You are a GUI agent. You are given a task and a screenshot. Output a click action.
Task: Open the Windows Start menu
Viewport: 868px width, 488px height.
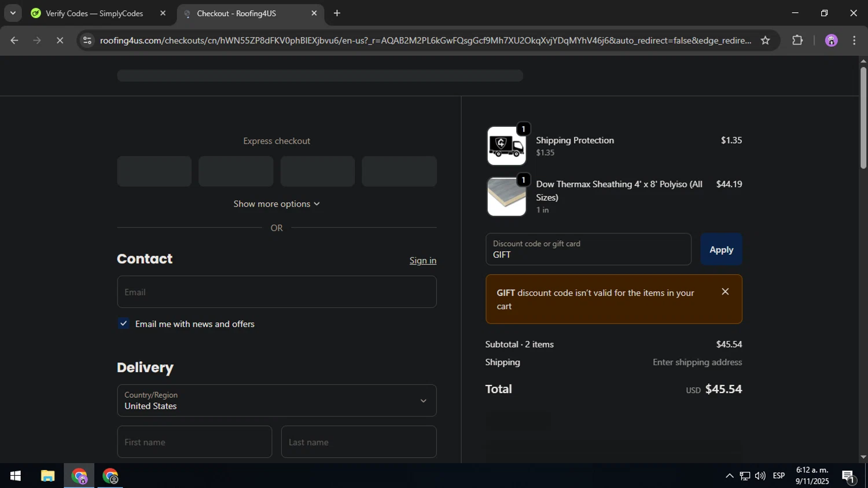(x=16, y=476)
